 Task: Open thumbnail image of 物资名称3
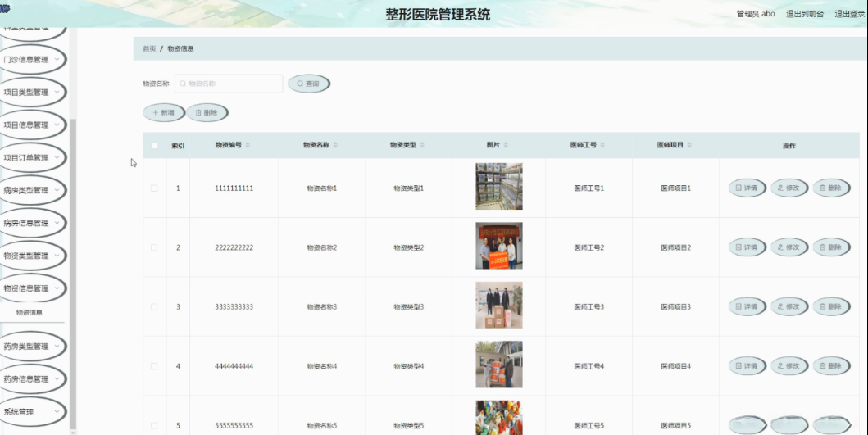[x=499, y=305]
